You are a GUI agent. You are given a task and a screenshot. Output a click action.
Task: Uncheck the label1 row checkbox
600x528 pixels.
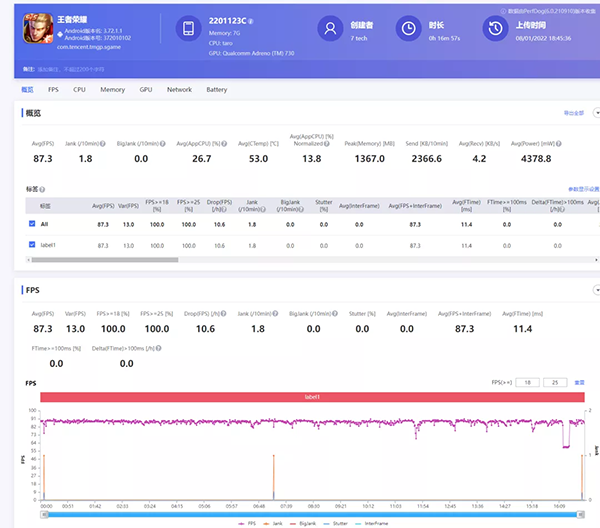(x=33, y=244)
